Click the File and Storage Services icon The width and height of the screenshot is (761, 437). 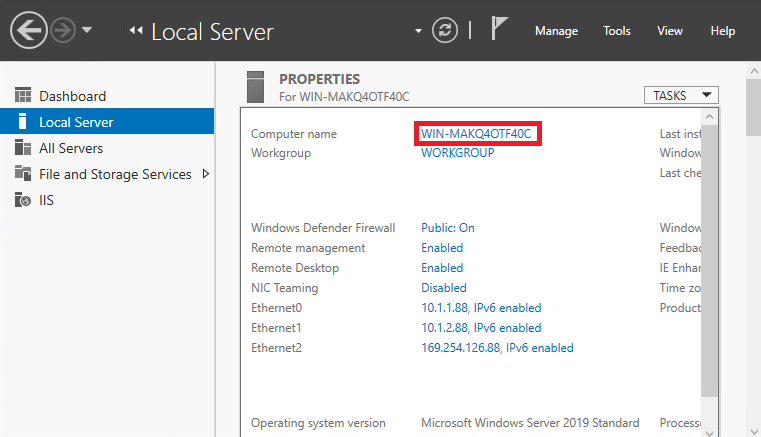(23, 174)
